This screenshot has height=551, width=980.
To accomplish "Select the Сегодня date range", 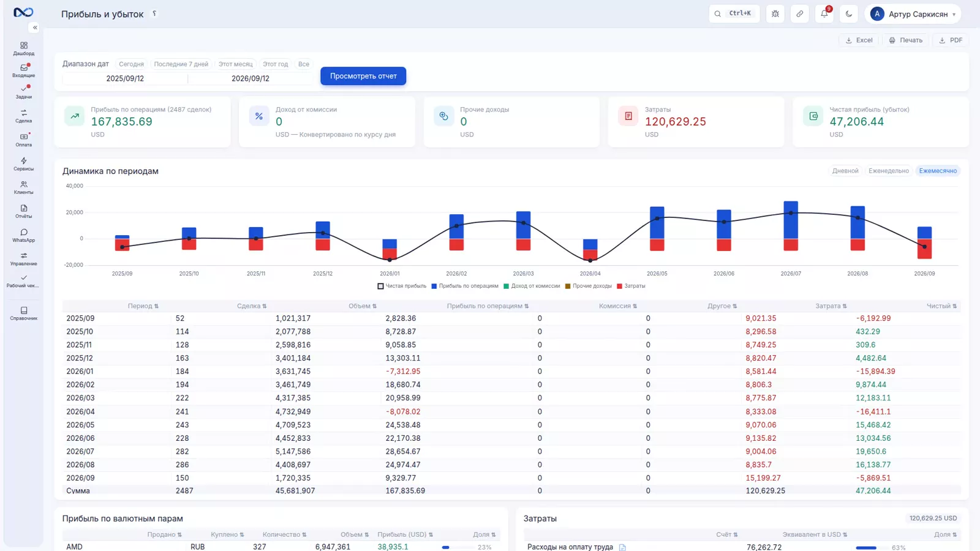I will click(131, 64).
